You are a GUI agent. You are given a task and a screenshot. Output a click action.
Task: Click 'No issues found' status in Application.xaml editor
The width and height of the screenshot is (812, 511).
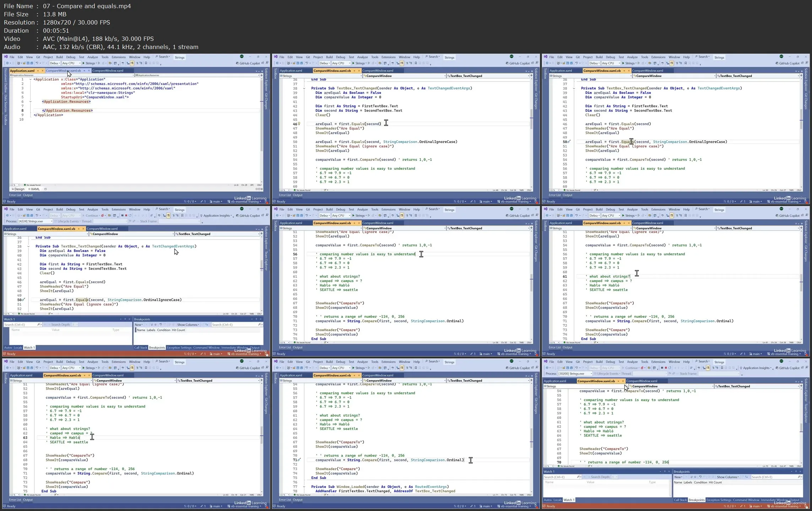tap(32, 185)
